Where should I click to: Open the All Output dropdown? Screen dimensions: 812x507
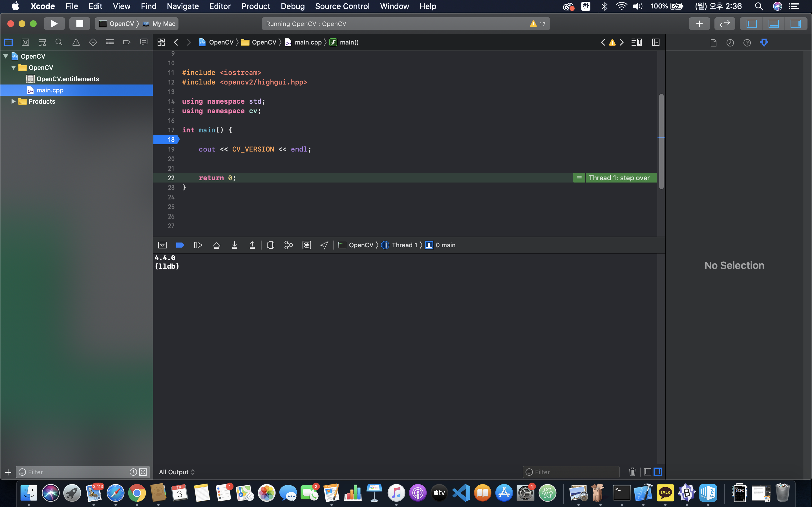tap(177, 472)
